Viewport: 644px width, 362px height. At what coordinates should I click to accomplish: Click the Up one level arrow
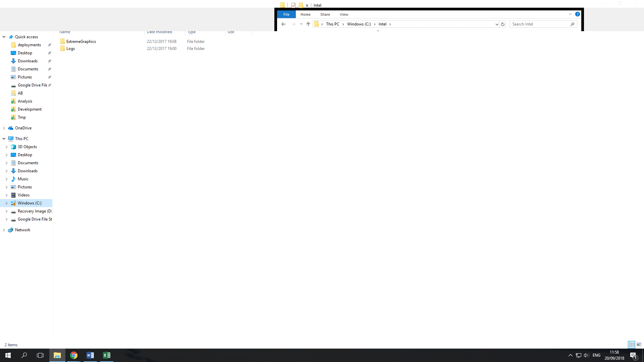click(x=308, y=24)
